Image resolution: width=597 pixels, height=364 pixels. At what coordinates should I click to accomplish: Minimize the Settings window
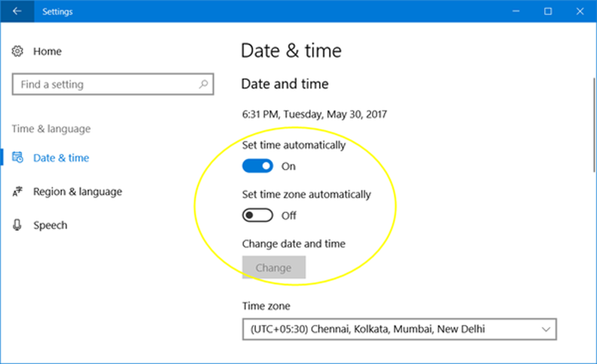tap(515, 11)
